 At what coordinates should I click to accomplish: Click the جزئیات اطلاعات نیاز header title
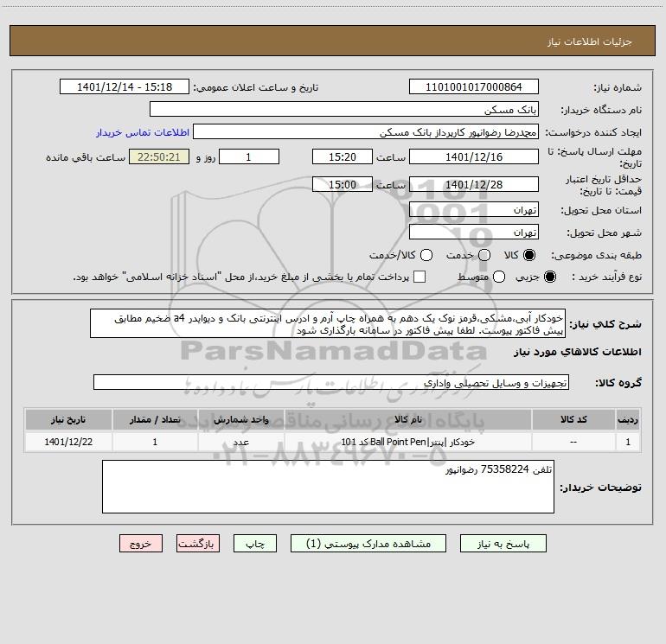click(x=590, y=41)
